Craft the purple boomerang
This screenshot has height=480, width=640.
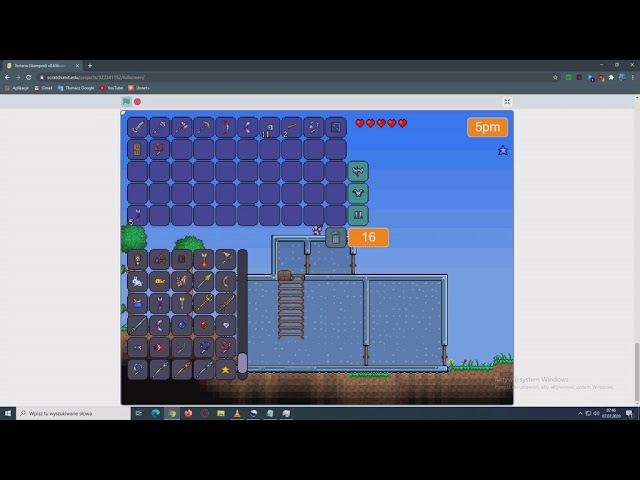tap(160, 325)
